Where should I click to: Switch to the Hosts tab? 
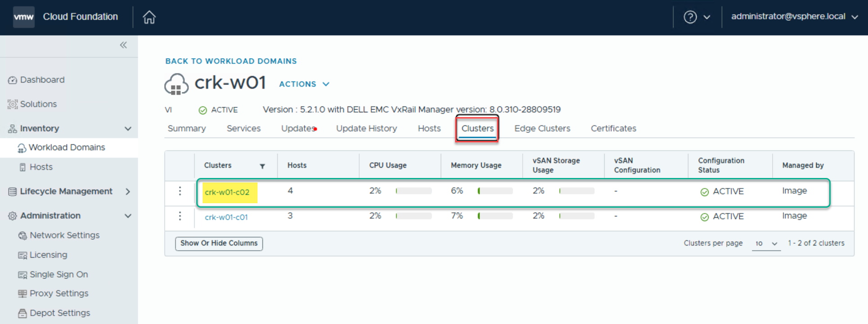(x=429, y=128)
